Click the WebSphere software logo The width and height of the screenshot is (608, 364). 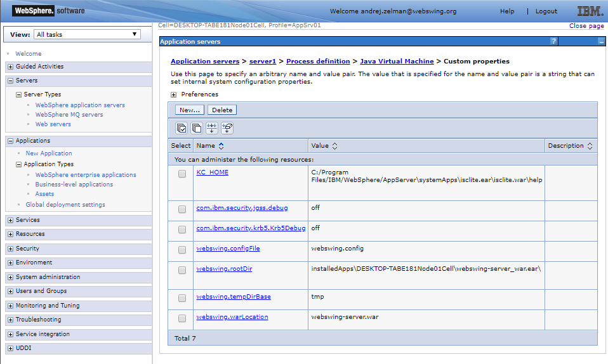[49, 11]
